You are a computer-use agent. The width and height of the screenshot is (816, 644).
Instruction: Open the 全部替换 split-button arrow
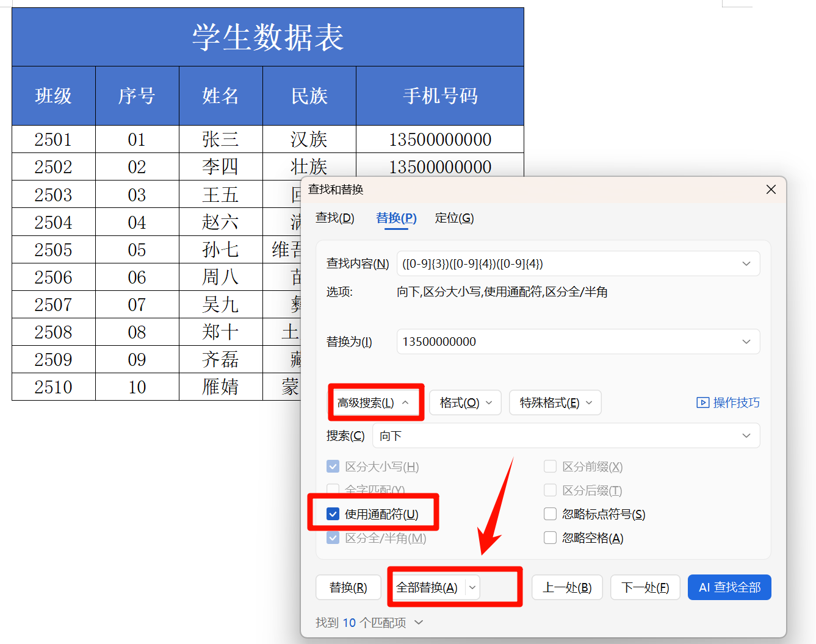[x=472, y=587]
